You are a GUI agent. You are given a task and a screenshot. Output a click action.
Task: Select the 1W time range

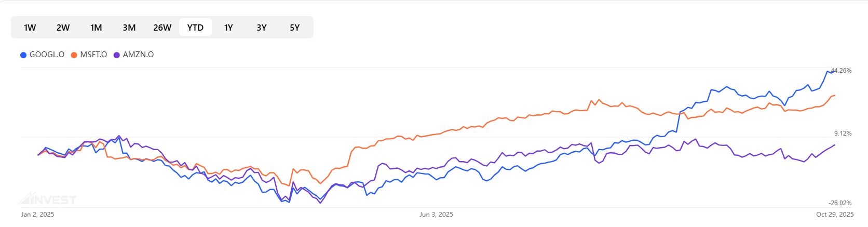pos(30,28)
